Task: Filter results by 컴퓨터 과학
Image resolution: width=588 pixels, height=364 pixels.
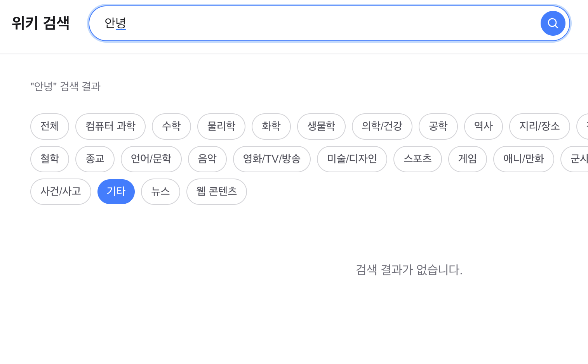Action: pos(110,126)
